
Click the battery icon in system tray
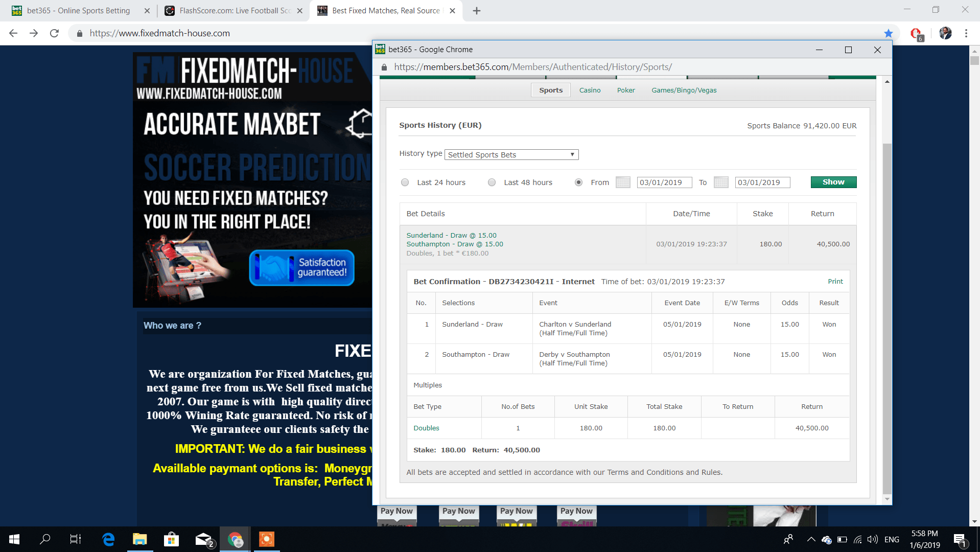point(843,540)
